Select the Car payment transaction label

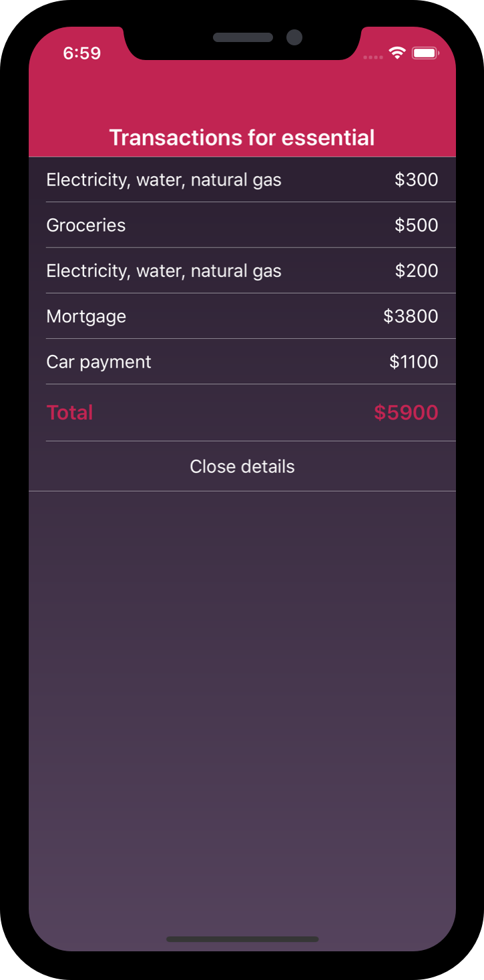[x=99, y=362]
